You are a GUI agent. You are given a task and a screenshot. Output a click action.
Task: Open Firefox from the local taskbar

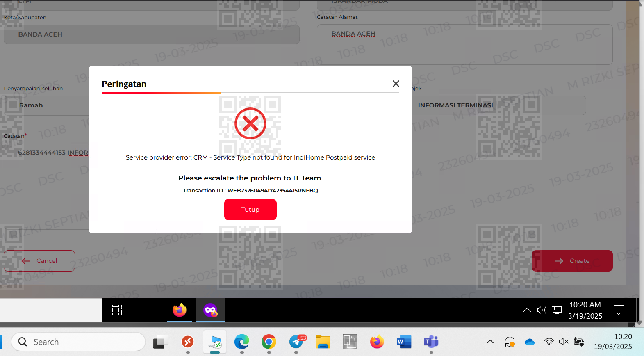tap(377, 342)
